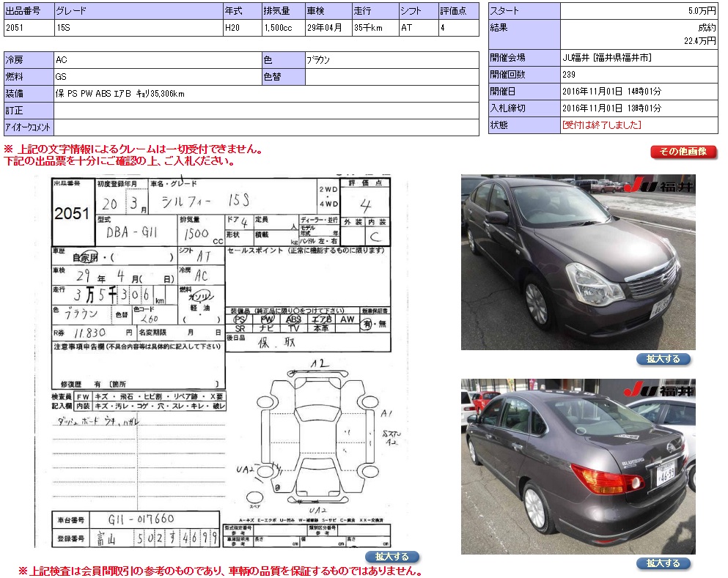Enlarge the front view car photo via 拡大する
728x578 pixels.
point(663,359)
